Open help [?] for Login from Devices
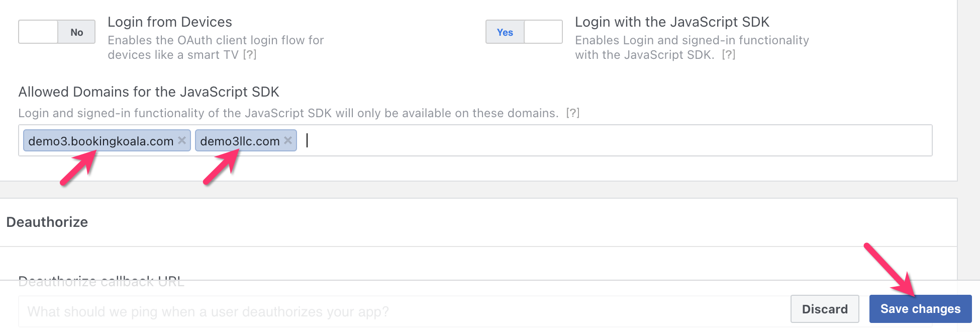This screenshot has height=332, width=980. pyautogui.click(x=250, y=55)
